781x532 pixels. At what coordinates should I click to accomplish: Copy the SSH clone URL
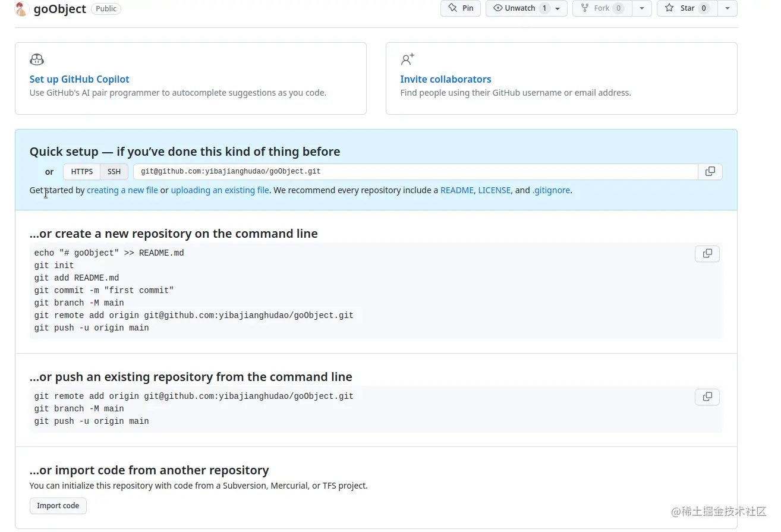(710, 171)
